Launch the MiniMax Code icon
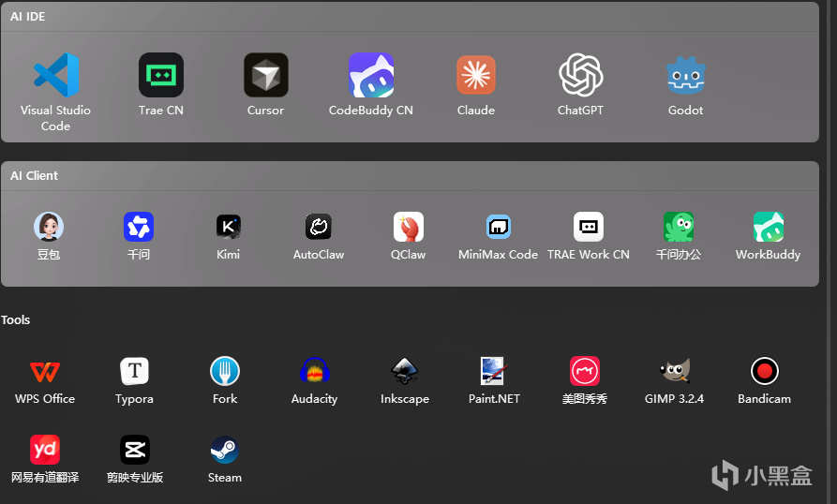The image size is (837, 504). click(499, 227)
